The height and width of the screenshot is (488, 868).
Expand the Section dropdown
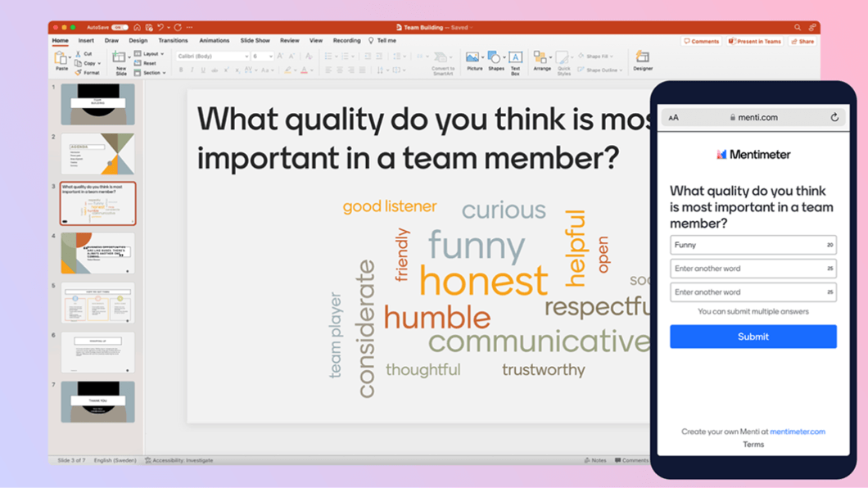click(150, 73)
